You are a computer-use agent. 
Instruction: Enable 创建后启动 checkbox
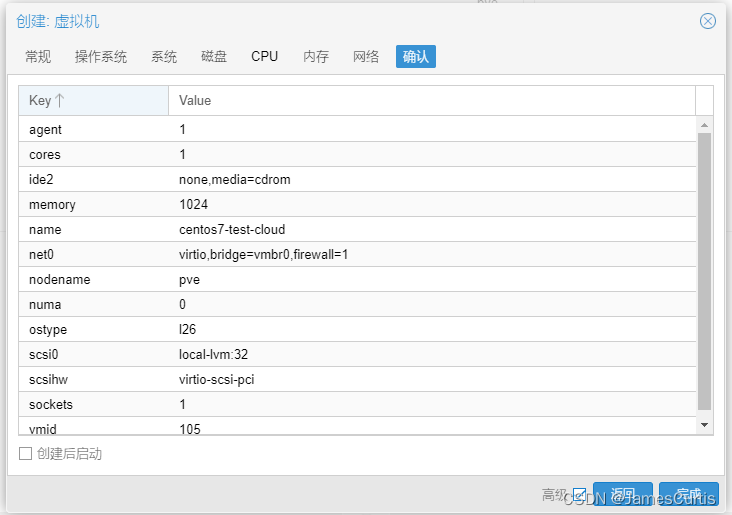[26, 453]
